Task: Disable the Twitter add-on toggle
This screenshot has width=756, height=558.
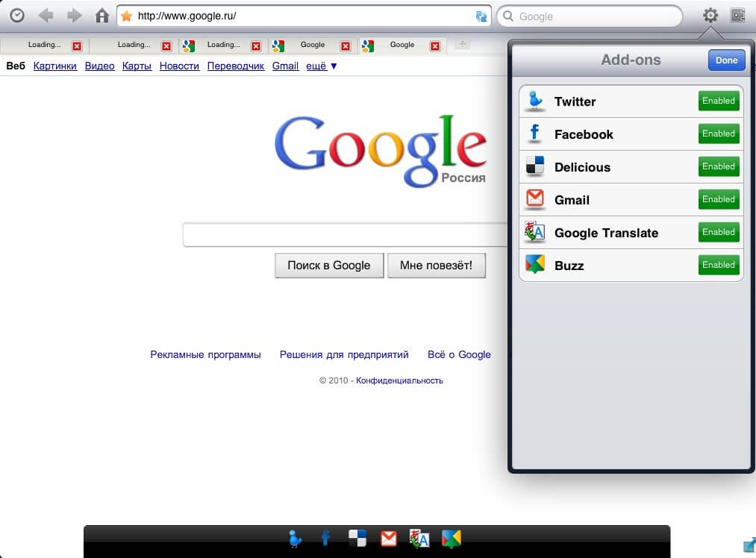Action: (x=719, y=101)
